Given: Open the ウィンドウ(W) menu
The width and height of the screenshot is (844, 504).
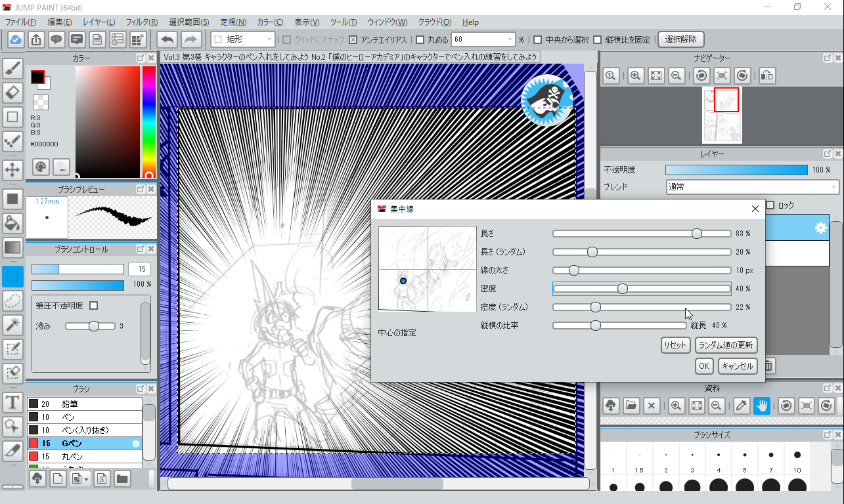Looking at the screenshot, I should pos(388,22).
